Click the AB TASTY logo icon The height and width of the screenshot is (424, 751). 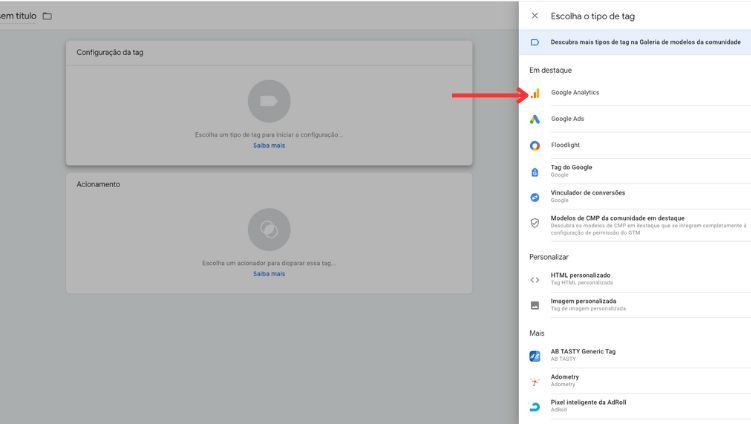pos(535,356)
